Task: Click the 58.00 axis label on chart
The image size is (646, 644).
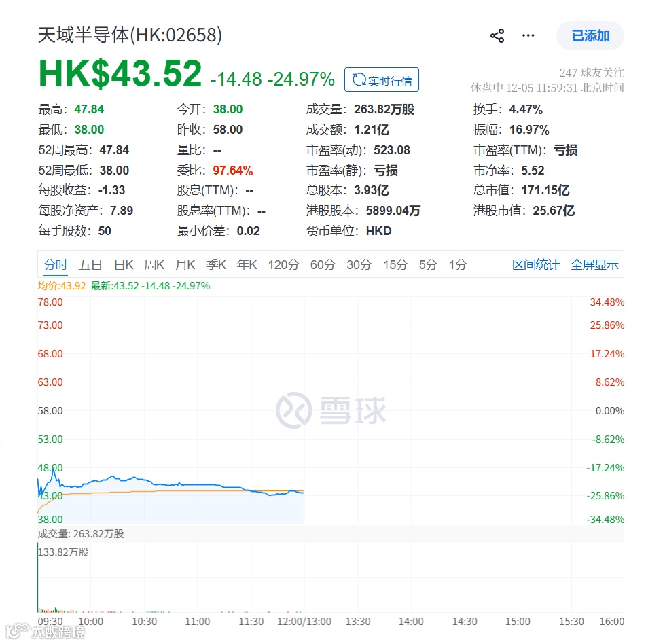Action: pos(50,410)
